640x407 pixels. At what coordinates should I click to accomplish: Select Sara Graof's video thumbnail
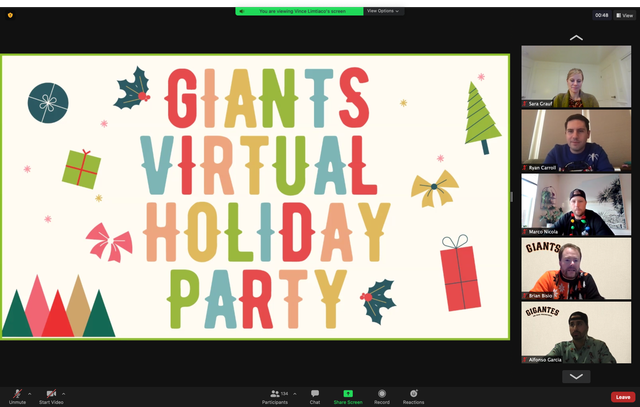pyautogui.click(x=576, y=77)
